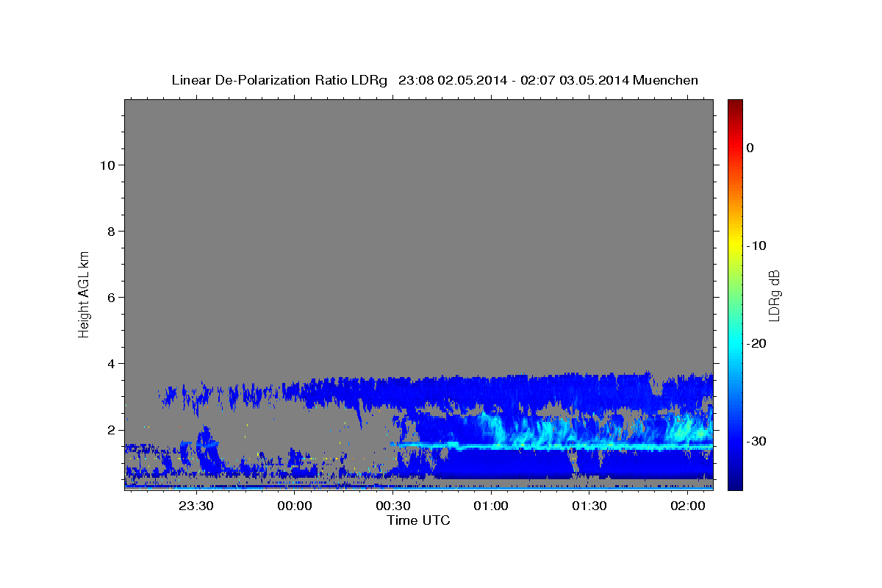The height and width of the screenshot is (588, 882).
Task: Click the cyan depolarization layer near 1.5 km
Action: tap(555, 446)
